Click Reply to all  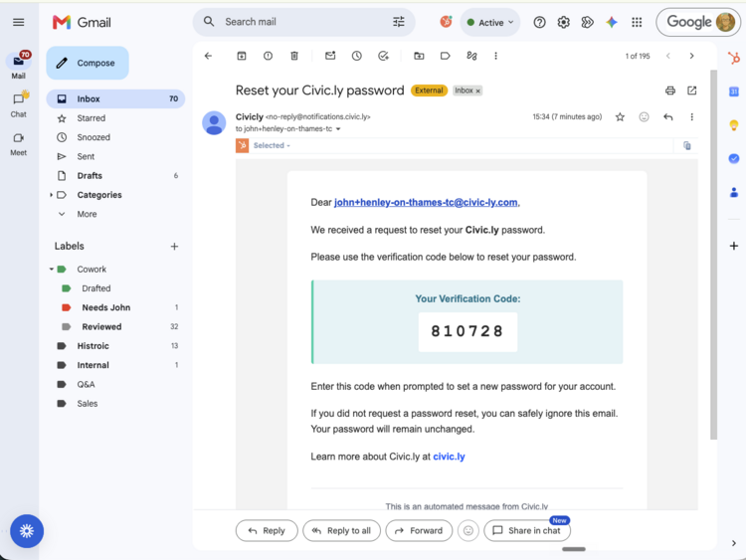341,530
